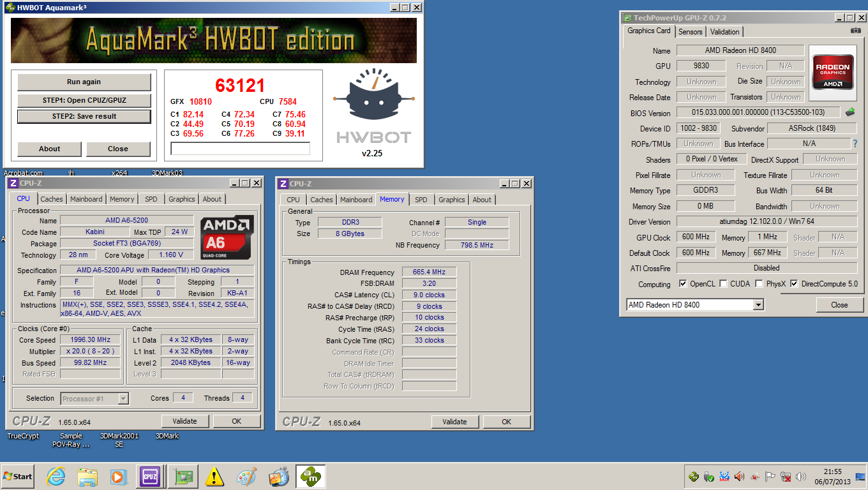Open 3DMark2001 SE desktop shortcut
Viewport: 868px width, 490px height.
119,440
